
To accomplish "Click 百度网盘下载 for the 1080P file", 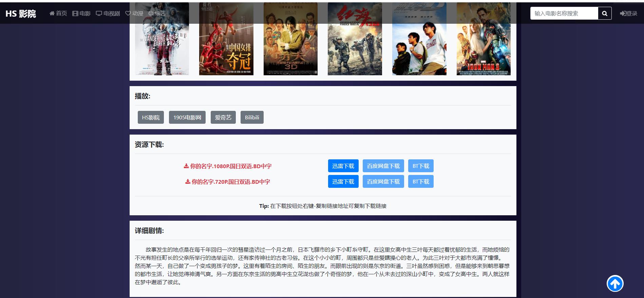I will pyautogui.click(x=383, y=166).
